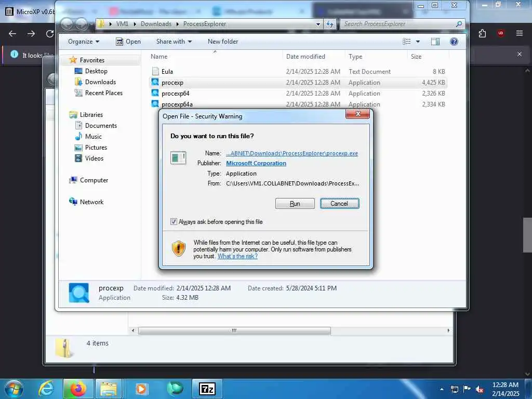
Task: Open the Pictures library
Action: pyautogui.click(x=96, y=147)
